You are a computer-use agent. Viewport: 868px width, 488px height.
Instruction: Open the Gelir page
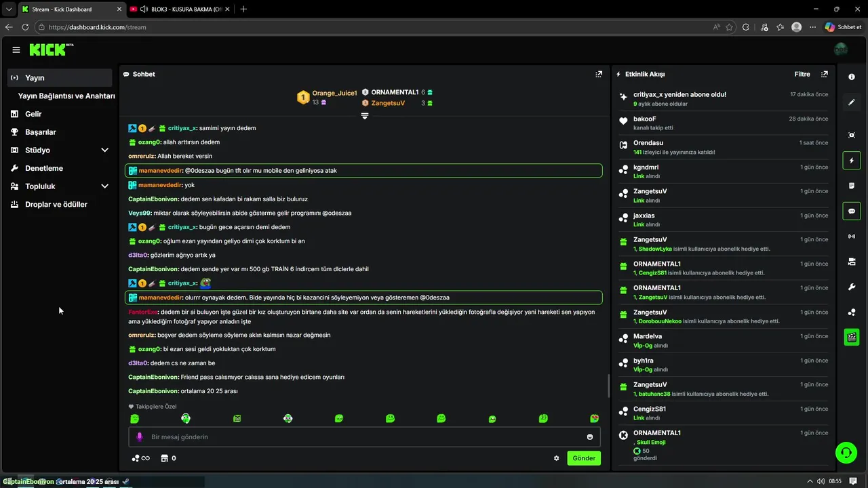pos(33,114)
